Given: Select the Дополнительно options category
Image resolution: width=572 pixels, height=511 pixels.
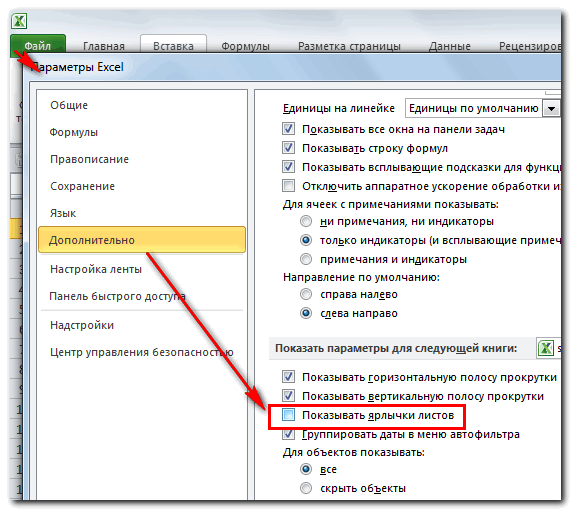Looking at the screenshot, I should [142, 240].
